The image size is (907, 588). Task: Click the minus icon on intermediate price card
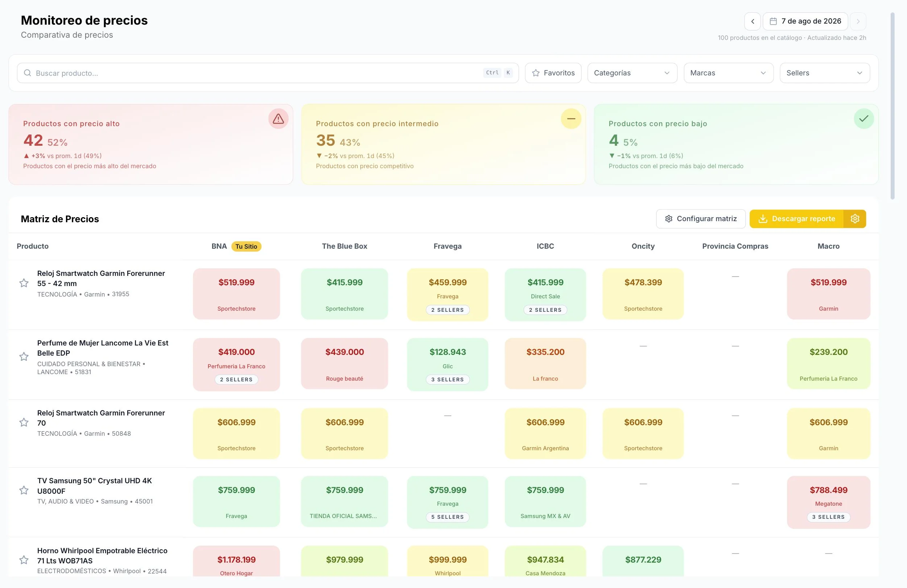pos(571,119)
